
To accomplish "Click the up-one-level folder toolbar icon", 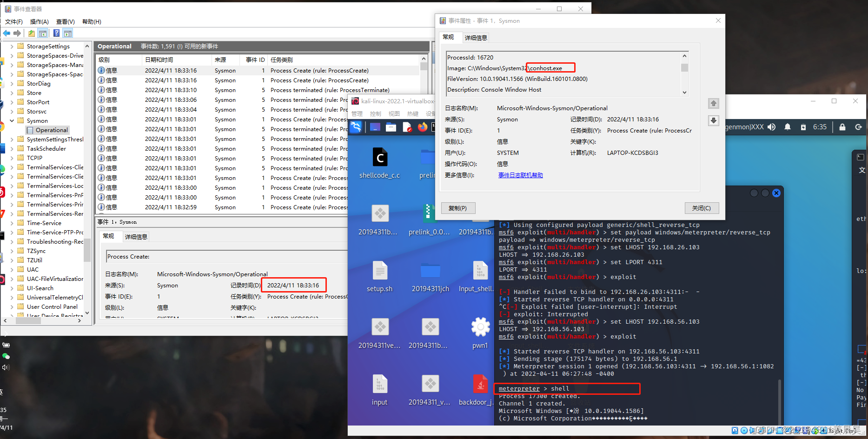I will [x=31, y=33].
